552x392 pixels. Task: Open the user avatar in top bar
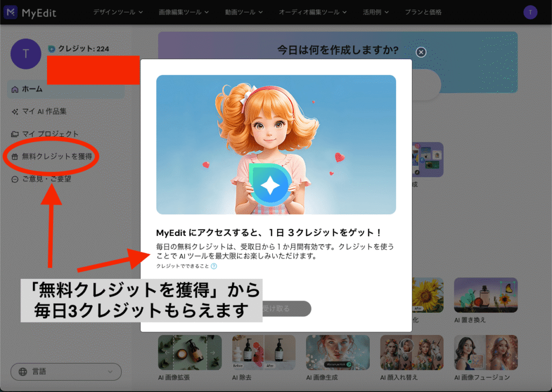530,12
